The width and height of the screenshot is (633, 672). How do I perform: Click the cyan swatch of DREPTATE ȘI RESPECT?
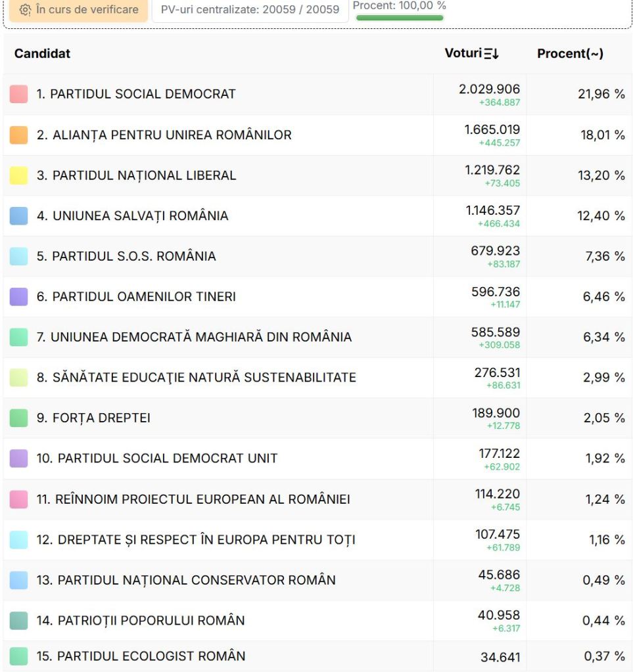point(18,539)
